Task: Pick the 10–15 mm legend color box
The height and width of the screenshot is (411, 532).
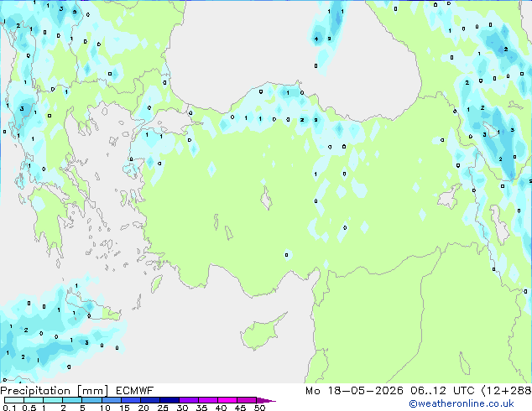Action: coord(111,400)
